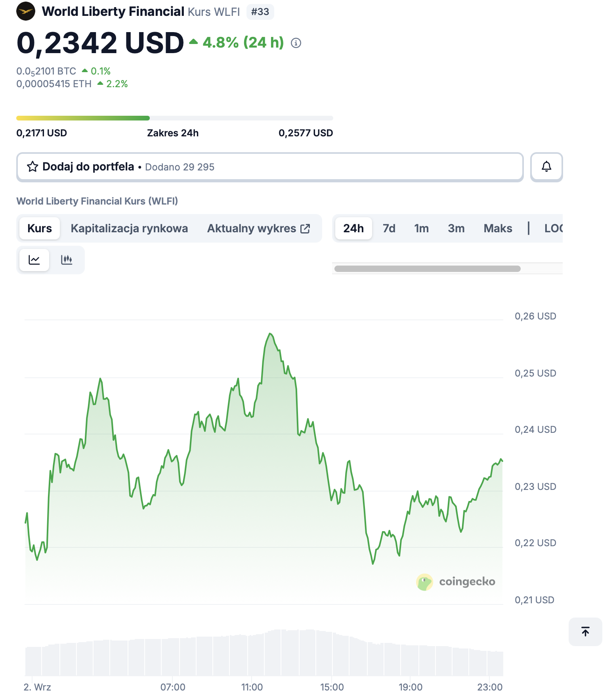Viewport: 615px width, 700px height.
Task: Select the 7d time range
Action: point(389,228)
